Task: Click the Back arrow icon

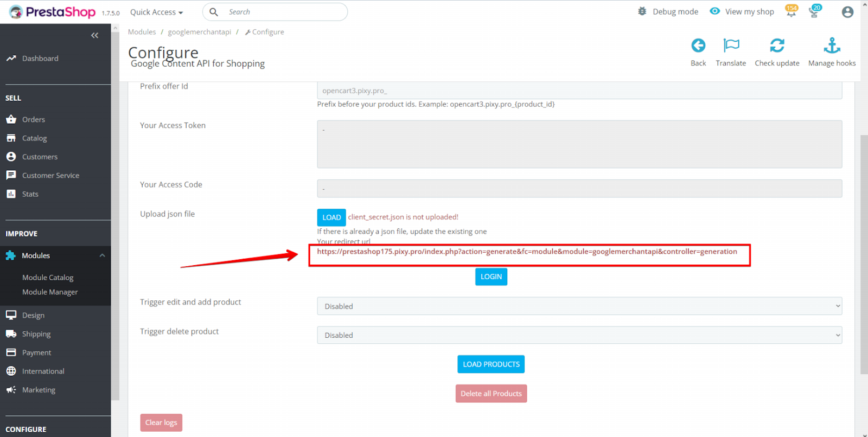Action: pos(698,46)
